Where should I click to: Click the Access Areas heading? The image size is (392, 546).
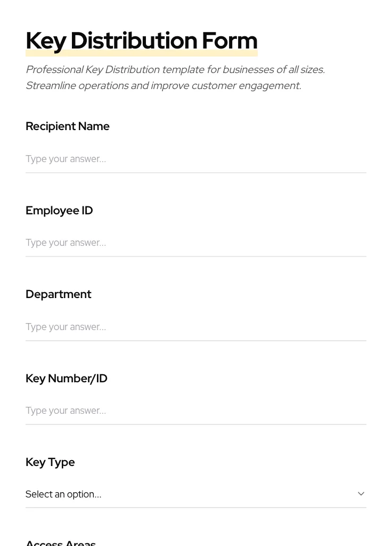[x=60, y=542]
